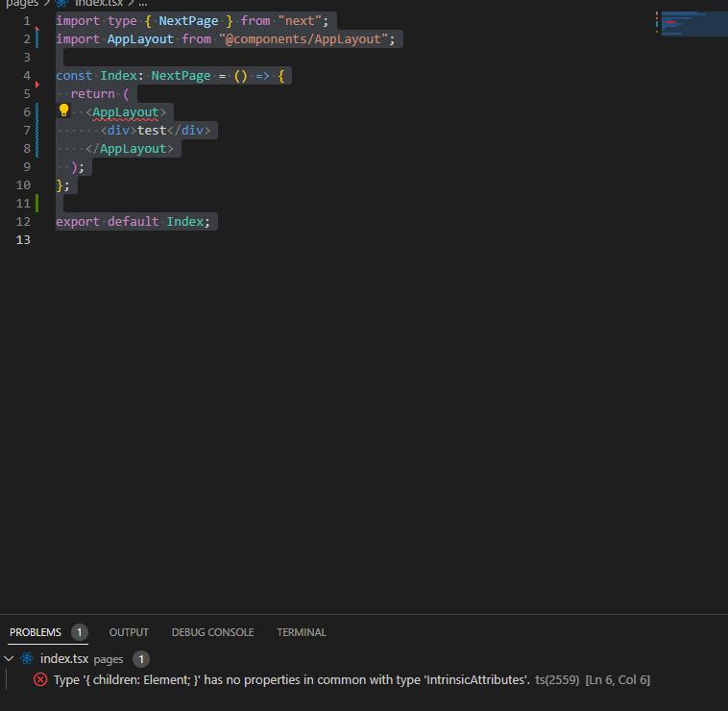Click the index.tsx breadcrumb segment
728x711 pixels.
click(x=99, y=3)
